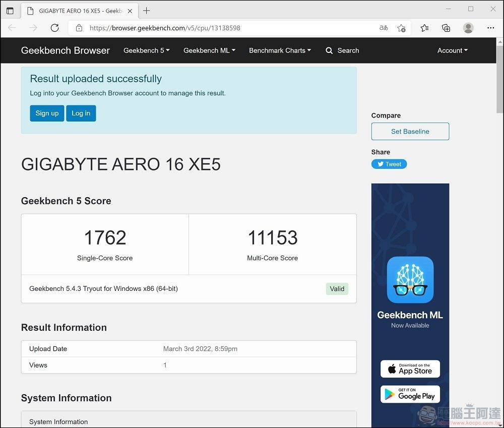The height and width of the screenshot is (428, 504).
Task: Click the Sign up button
Action: (x=47, y=113)
